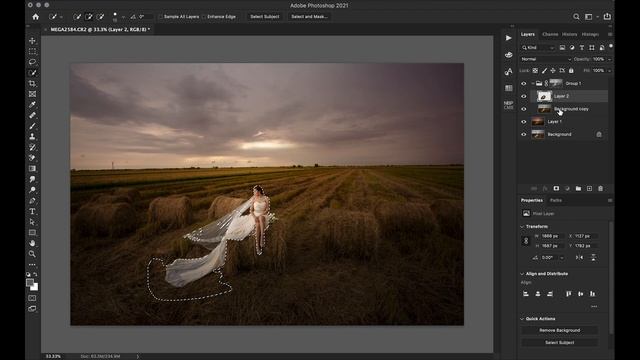
Task: Collapse the Quick Actions section
Action: coord(522,319)
